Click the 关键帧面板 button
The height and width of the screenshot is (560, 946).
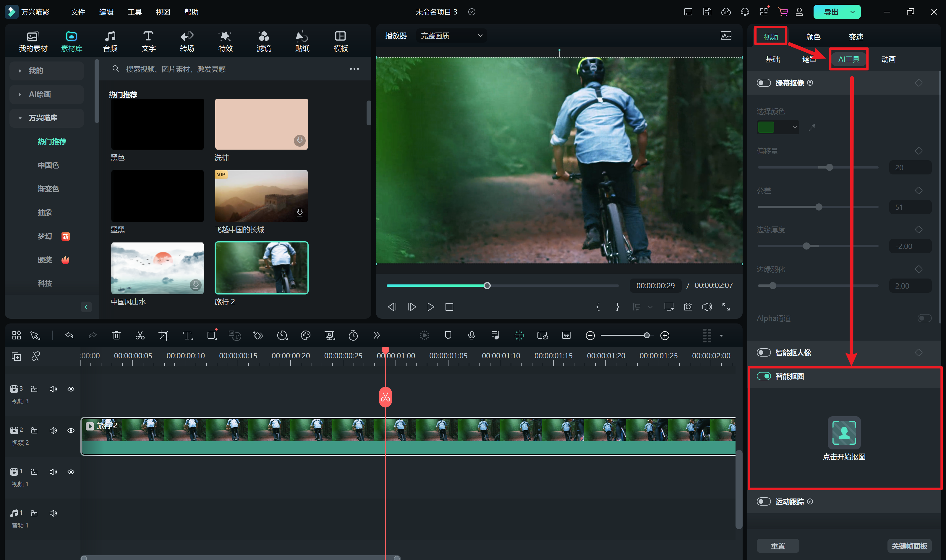pyautogui.click(x=909, y=546)
